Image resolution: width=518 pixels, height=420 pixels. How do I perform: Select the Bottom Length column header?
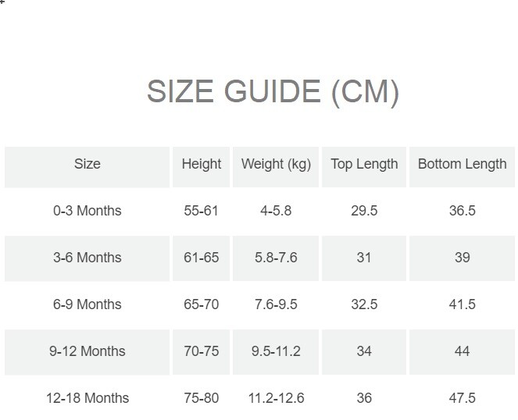click(462, 164)
